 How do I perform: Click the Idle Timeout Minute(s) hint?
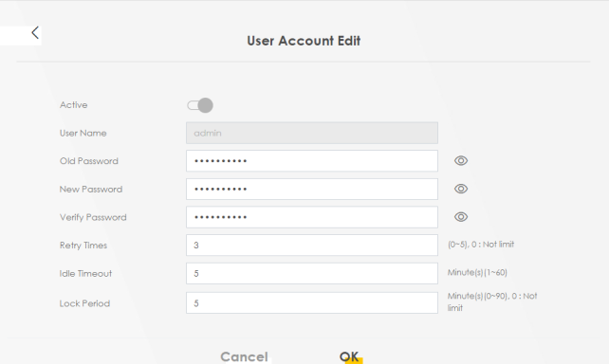[x=477, y=272]
